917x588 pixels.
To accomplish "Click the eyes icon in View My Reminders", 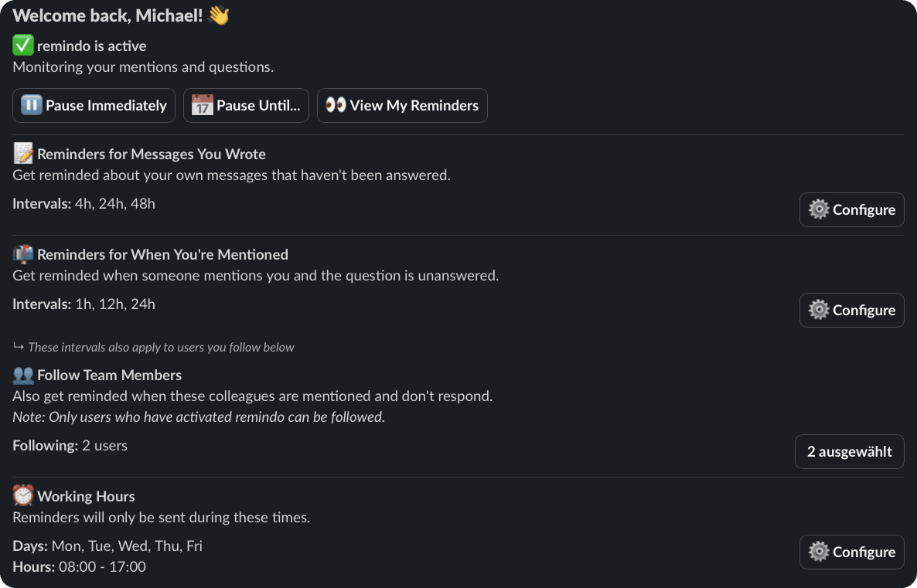I will pos(336,106).
